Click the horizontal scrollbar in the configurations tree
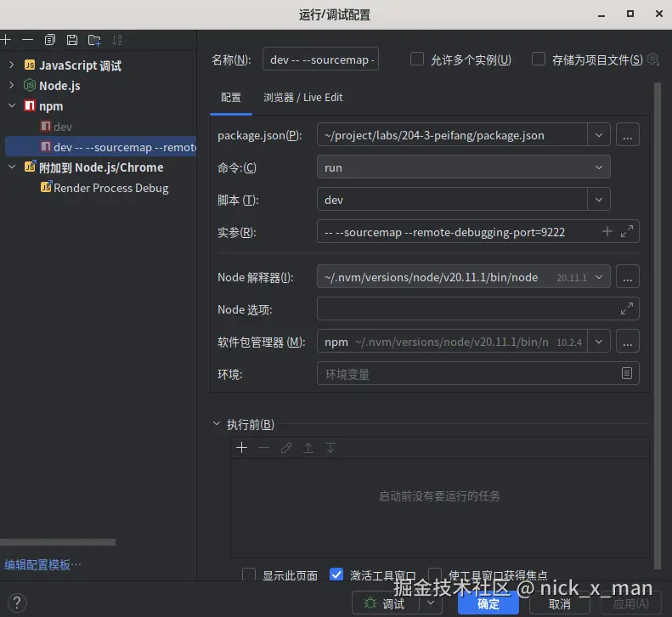Viewport: 672px width, 617px height. coord(58,542)
